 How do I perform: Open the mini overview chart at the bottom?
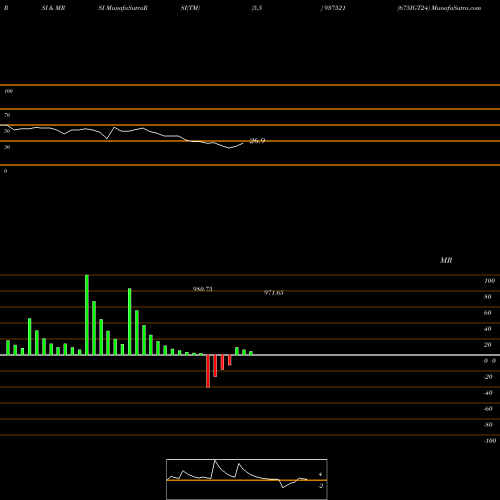point(247,479)
